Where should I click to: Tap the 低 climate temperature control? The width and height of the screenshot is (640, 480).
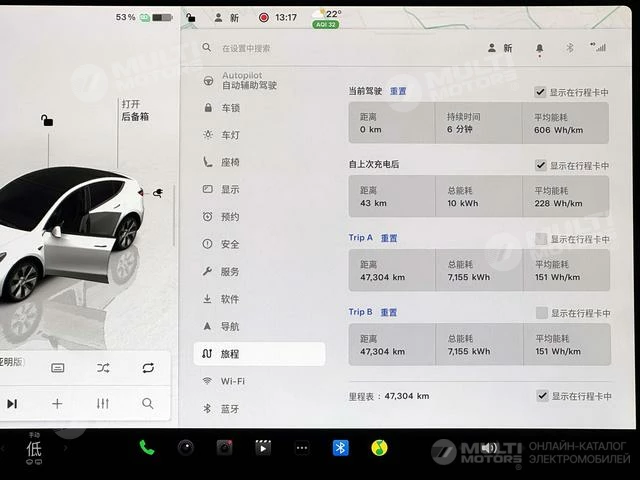point(34,449)
